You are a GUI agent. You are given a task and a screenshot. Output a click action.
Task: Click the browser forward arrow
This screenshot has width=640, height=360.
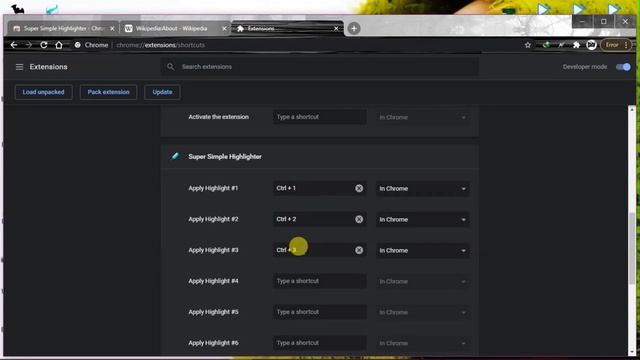(x=29, y=45)
